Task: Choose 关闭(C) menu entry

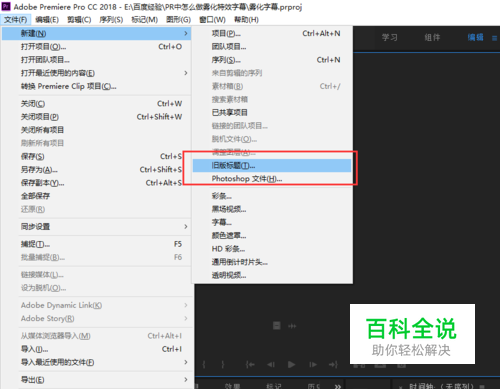Action: [97, 104]
